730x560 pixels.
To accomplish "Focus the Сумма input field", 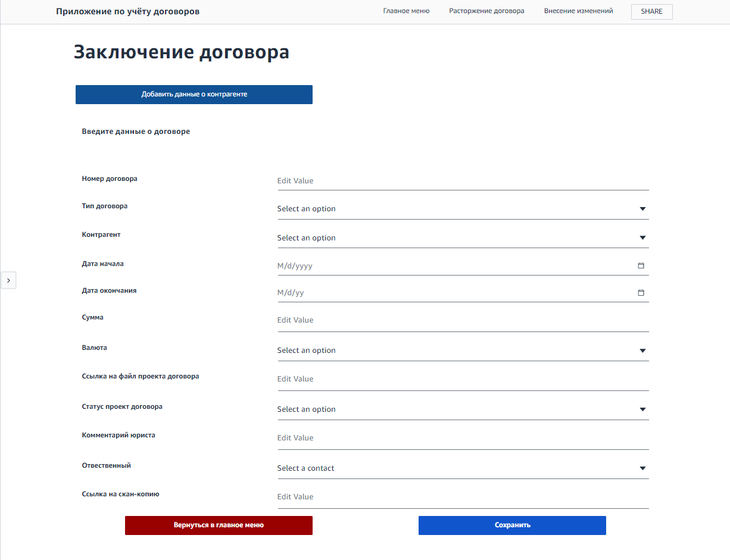I will (463, 320).
